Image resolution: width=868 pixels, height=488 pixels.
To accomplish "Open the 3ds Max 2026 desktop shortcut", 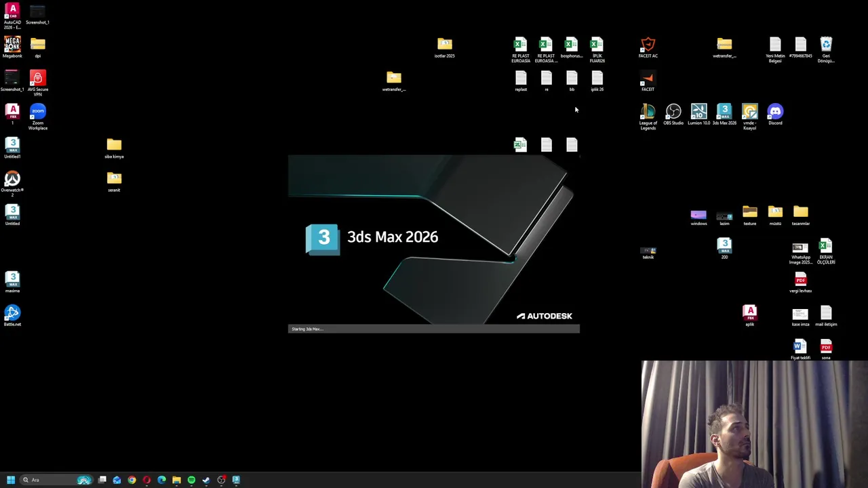I will point(724,114).
